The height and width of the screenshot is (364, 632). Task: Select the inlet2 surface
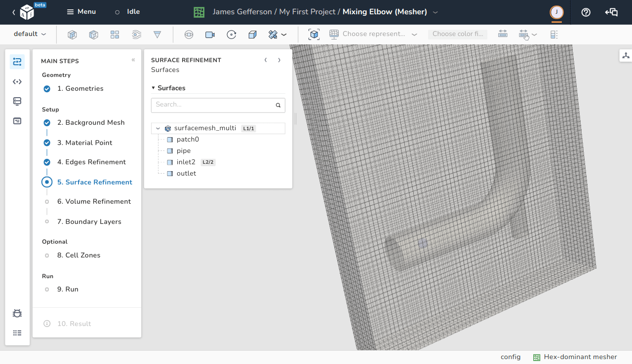point(186,162)
